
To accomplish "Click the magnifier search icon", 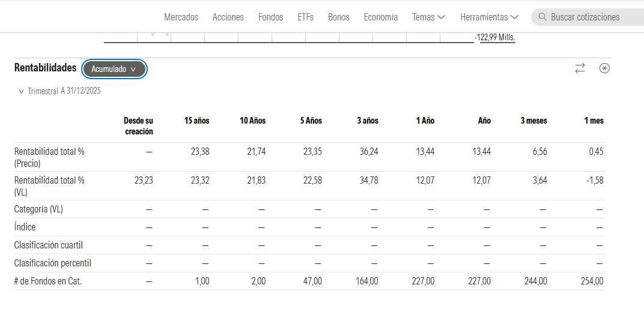I will tap(542, 17).
